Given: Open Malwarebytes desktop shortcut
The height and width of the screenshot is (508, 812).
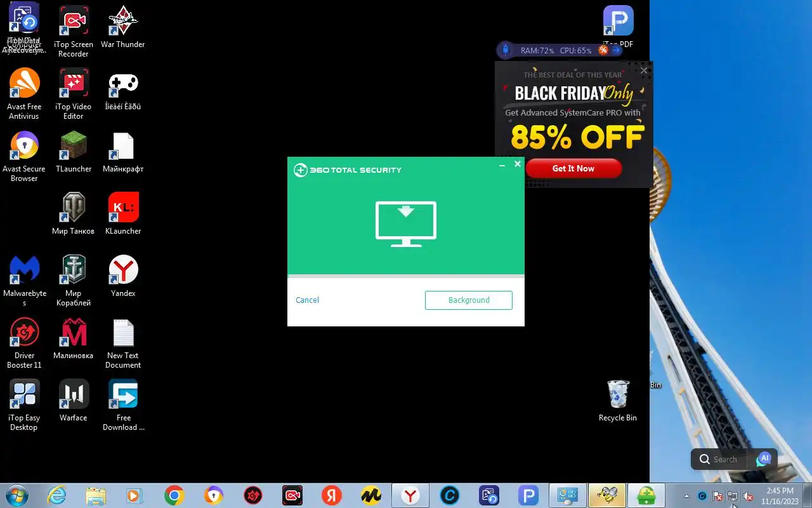Looking at the screenshot, I should point(24,281).
